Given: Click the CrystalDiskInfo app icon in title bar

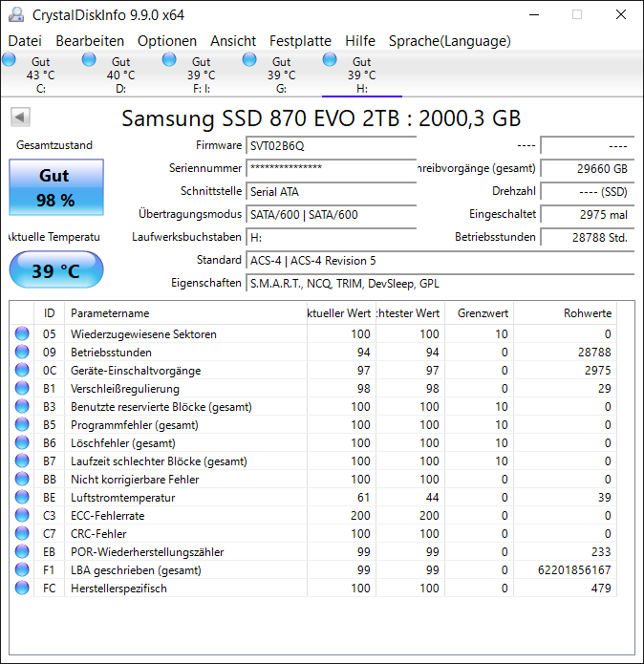Looking at the screenshot, I should pyautogui.click(x=16, y=15).
